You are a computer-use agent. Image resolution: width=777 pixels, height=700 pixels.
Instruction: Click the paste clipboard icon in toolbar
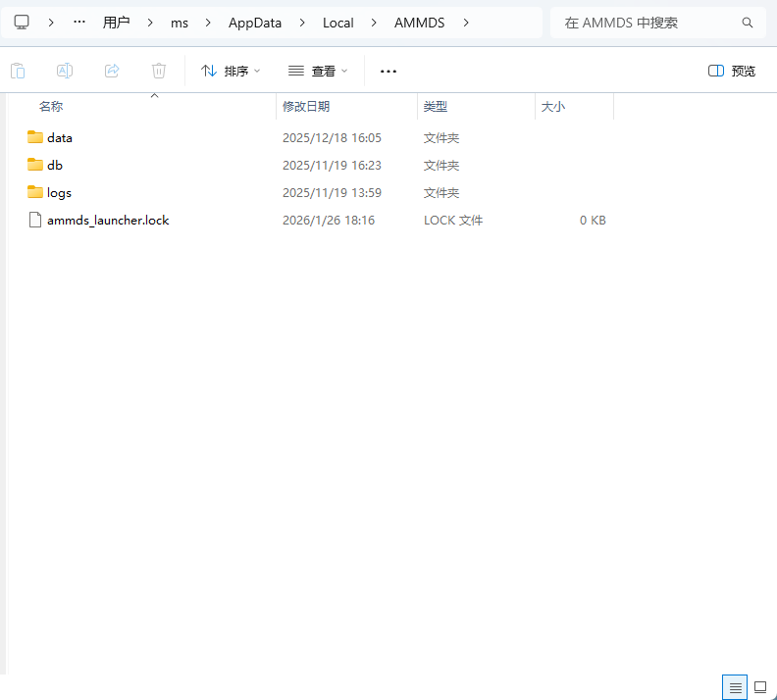coord(18,71)
